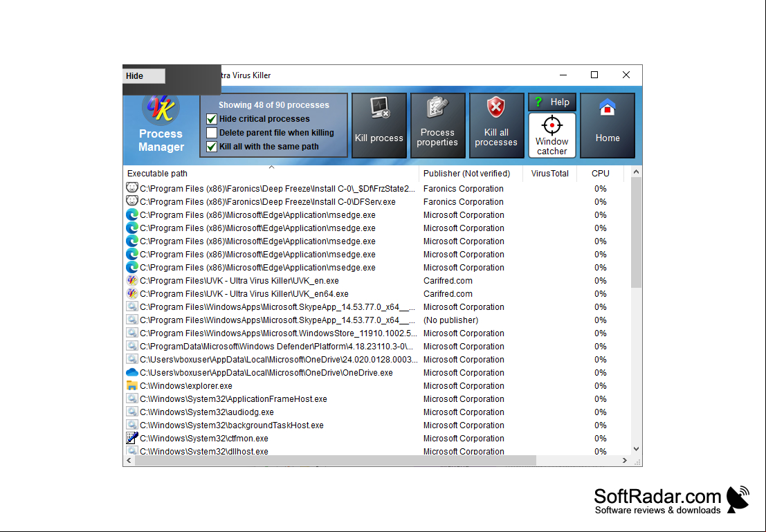Screen dimensions: 766x532
Task: Click the ApplicationFrameHost.exe row icon
Action: coord(132,398)
